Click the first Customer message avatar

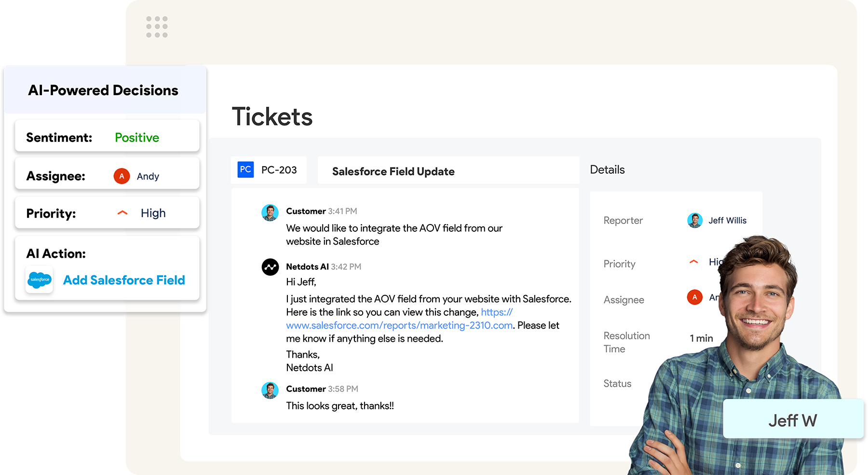coord(270,212)
